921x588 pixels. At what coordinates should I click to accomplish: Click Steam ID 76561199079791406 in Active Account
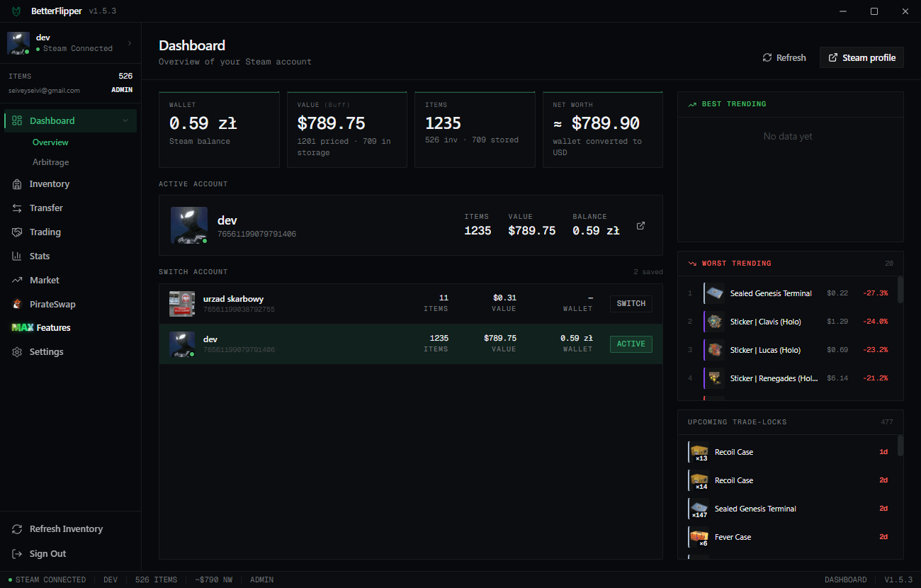click(256, 234)
